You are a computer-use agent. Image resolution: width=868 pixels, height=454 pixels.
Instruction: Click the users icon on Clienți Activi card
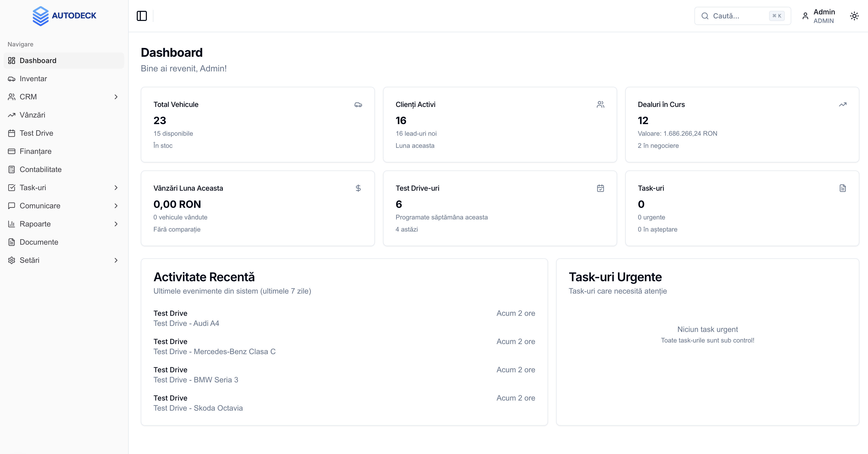point(601,104)
